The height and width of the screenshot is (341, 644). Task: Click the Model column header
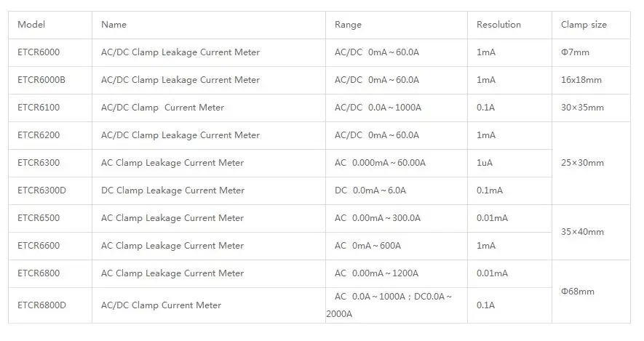coord(50,25)
